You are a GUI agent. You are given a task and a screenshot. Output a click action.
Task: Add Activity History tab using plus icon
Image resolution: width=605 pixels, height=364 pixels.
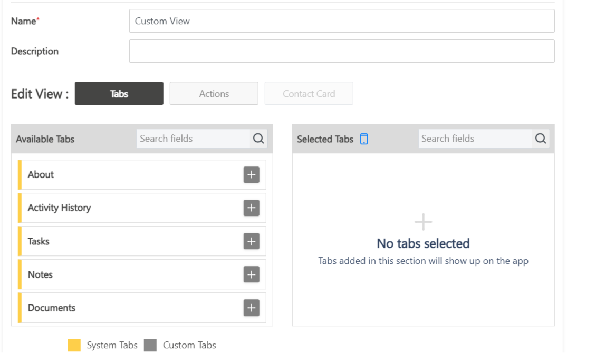(x=251, y=208)
